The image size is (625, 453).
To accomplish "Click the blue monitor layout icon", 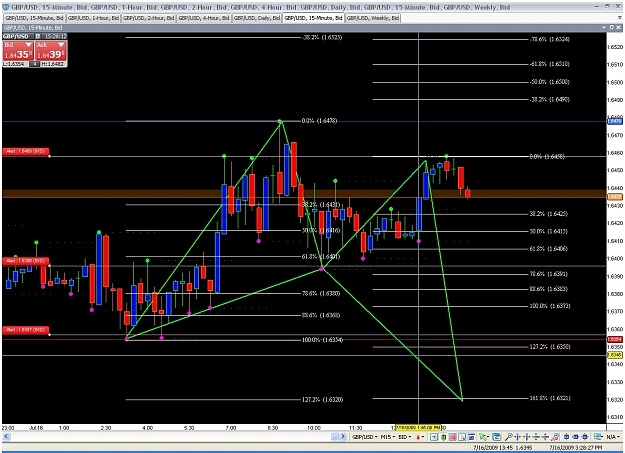I will coord(598,437).
